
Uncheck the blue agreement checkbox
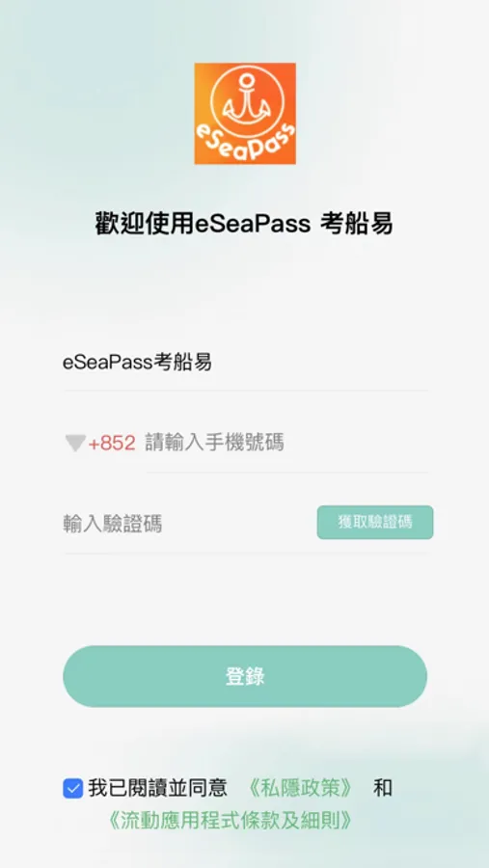[x=73, y=788]
